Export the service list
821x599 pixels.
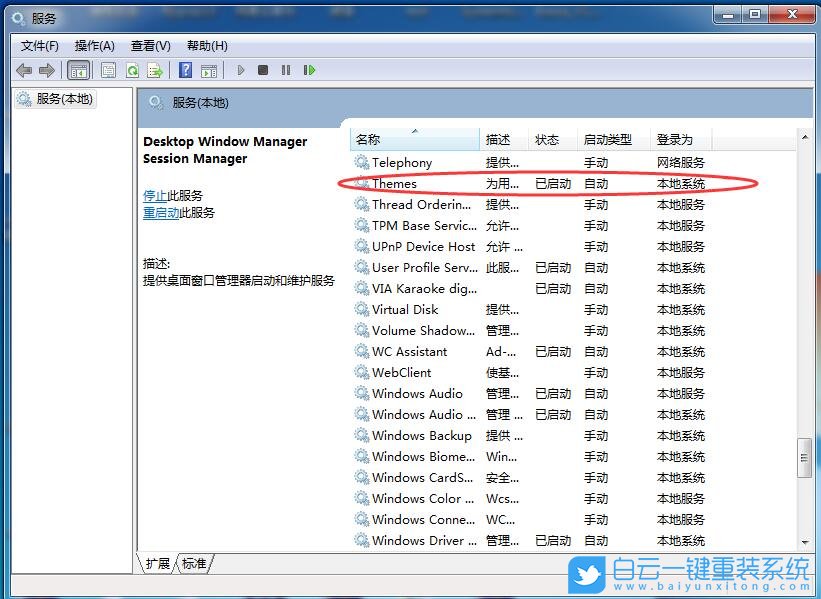click(156, 70)
